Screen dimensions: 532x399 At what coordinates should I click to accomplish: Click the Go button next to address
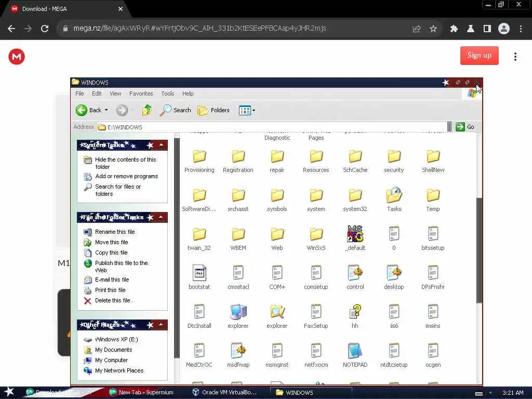coord(465,127)
